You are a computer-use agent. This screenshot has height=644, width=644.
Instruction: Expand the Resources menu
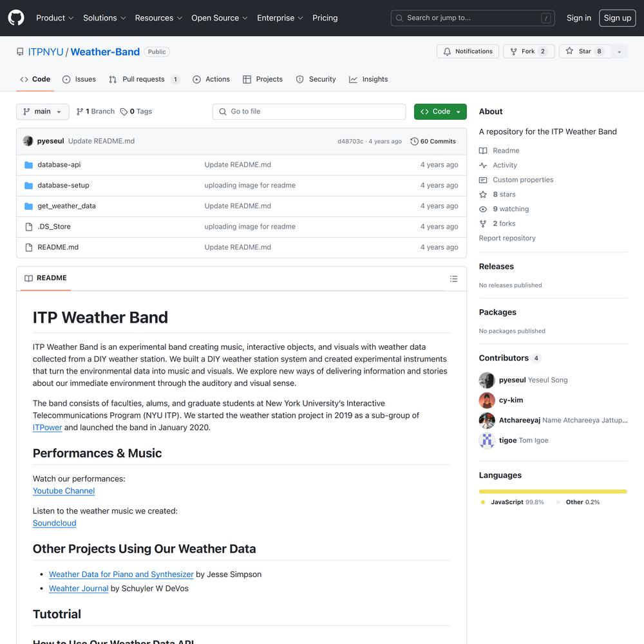pos(158,17)
